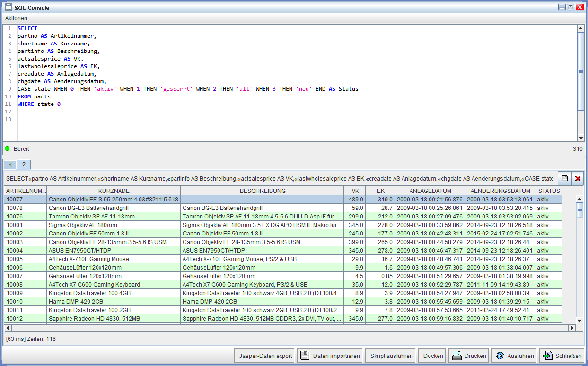Click the SQL-Console window title icon
This screenshot has width=588, height=366.
[8, 8]
